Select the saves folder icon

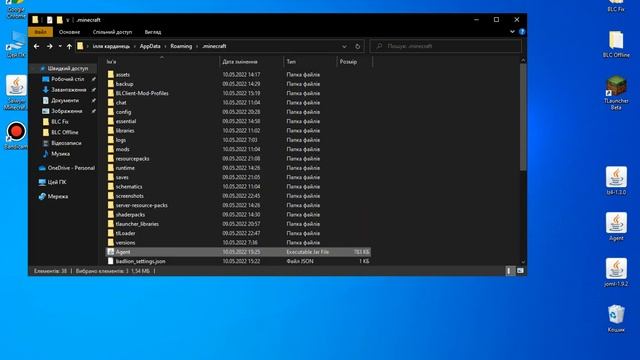click(111, 178)
